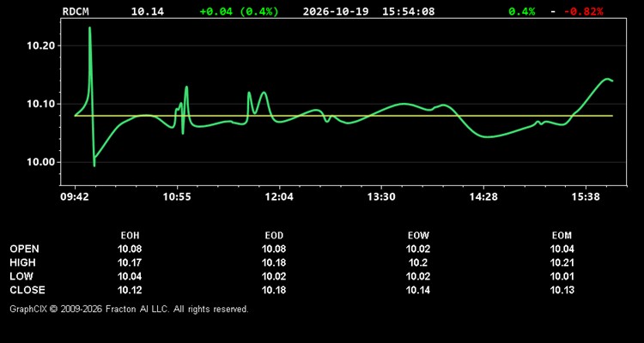
Task: Click the 15:38 time axis label
Action: [x=586, y=197]
